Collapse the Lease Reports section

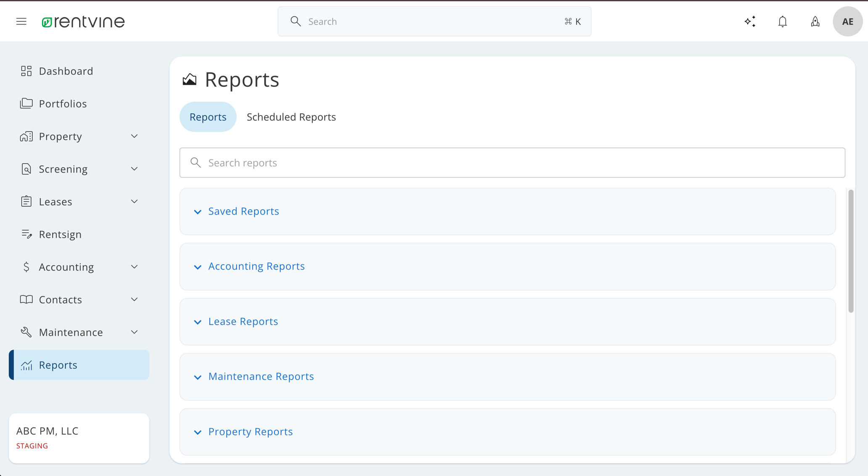pos(243,321)
